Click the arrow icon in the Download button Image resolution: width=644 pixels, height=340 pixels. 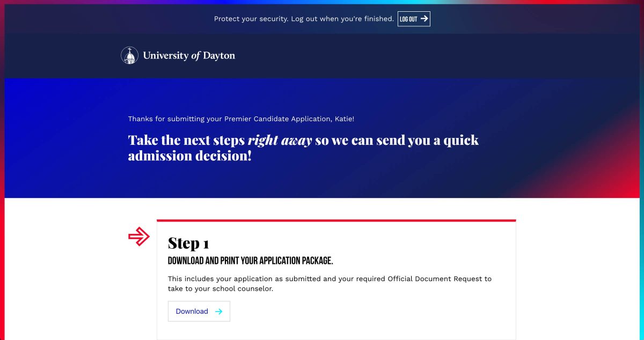click(x=218, y=312)
